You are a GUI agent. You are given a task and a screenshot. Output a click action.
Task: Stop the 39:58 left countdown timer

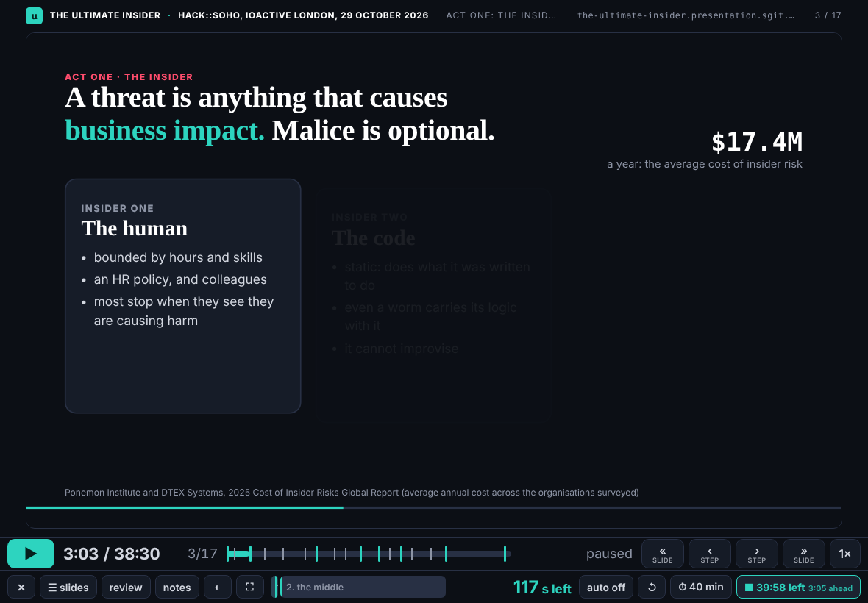point(798,587)
